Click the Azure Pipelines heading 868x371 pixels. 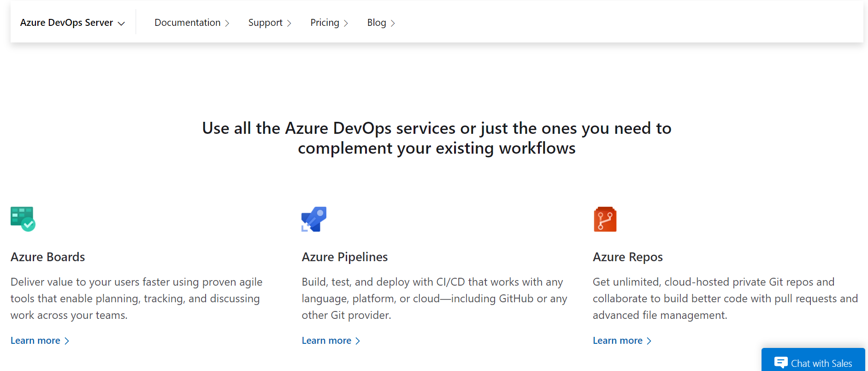coord(345,257)
